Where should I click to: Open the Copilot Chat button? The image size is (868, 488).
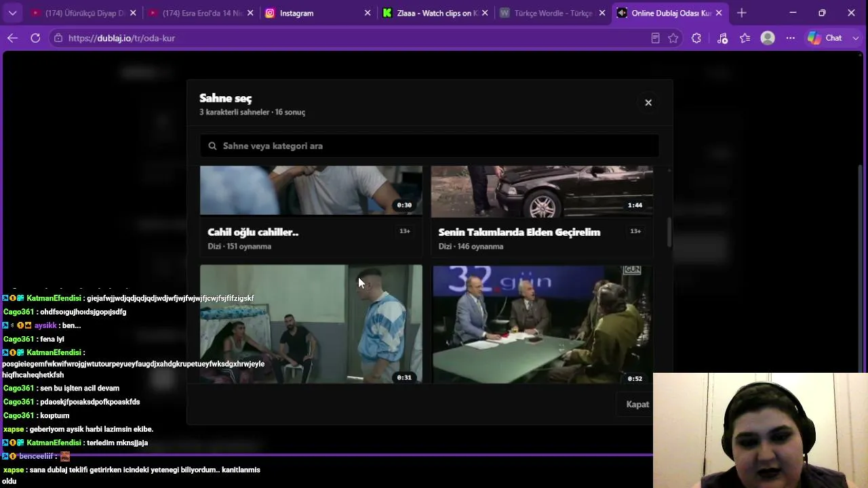(x=825, y=38)
